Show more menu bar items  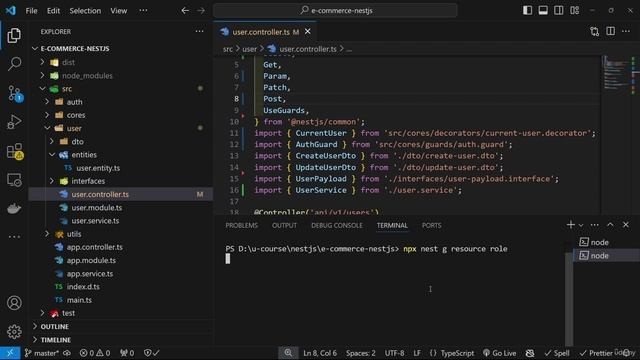pos(143,11)
